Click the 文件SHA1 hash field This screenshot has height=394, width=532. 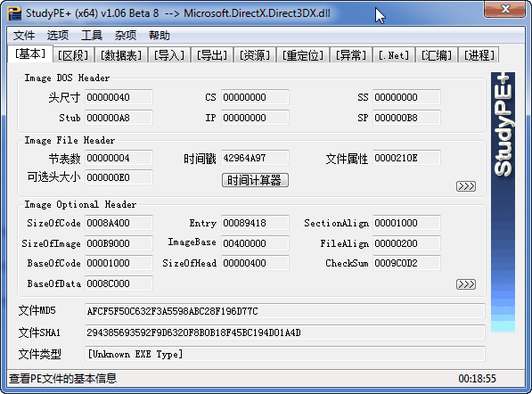click(284, 332)
